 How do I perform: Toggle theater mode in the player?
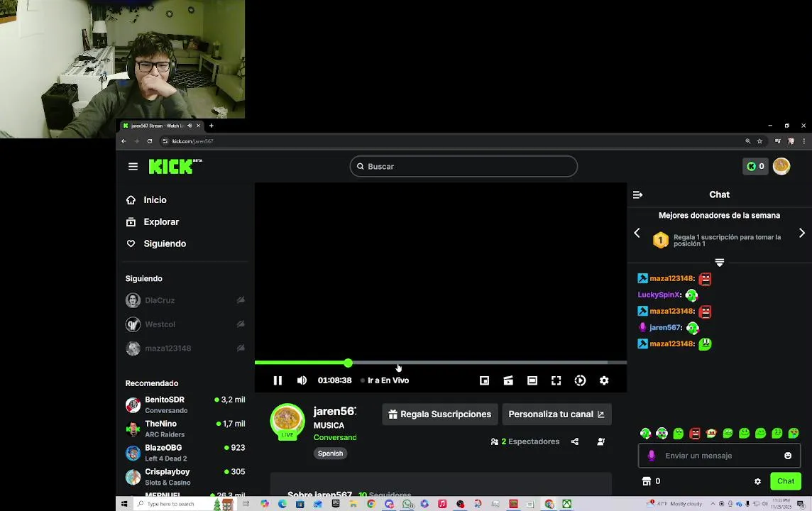[532, 380]
